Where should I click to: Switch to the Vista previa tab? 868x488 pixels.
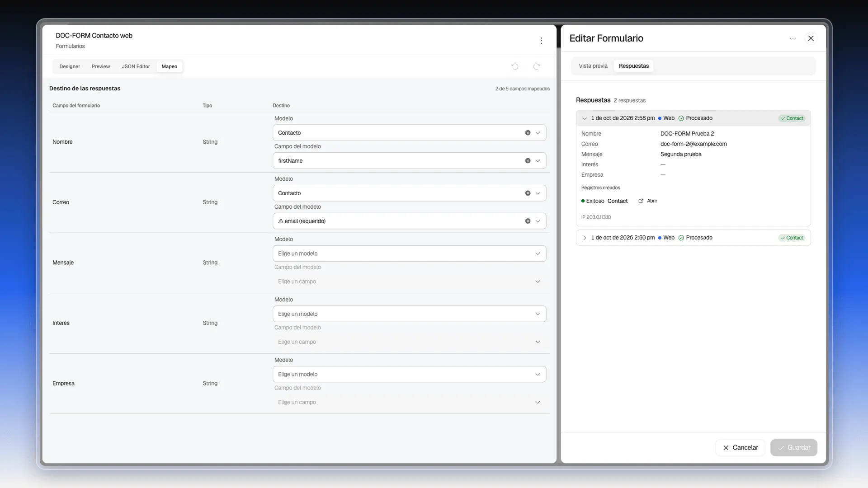(x=593, y=66)
